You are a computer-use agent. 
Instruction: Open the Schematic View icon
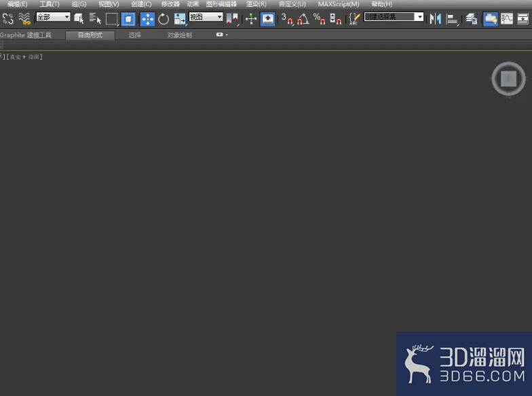(x=522, y=19)
